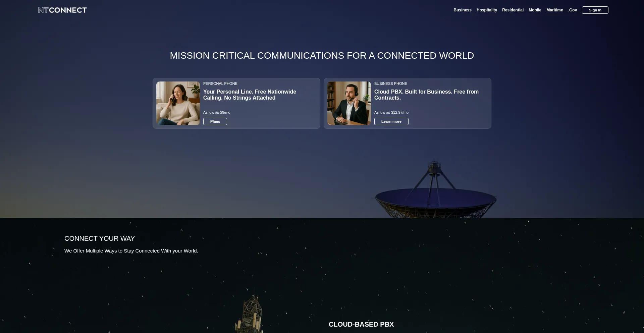Image resolution: width=644 pixels, height=333 pixels.
Task: Click the Your Personal Line headline
Action: (x=250, y=95)
